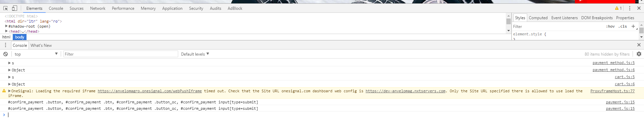The height and width of the screenshot is (130, 644).
Task: Open the What's New drawer tab
Action: click(x=41, y=45)
